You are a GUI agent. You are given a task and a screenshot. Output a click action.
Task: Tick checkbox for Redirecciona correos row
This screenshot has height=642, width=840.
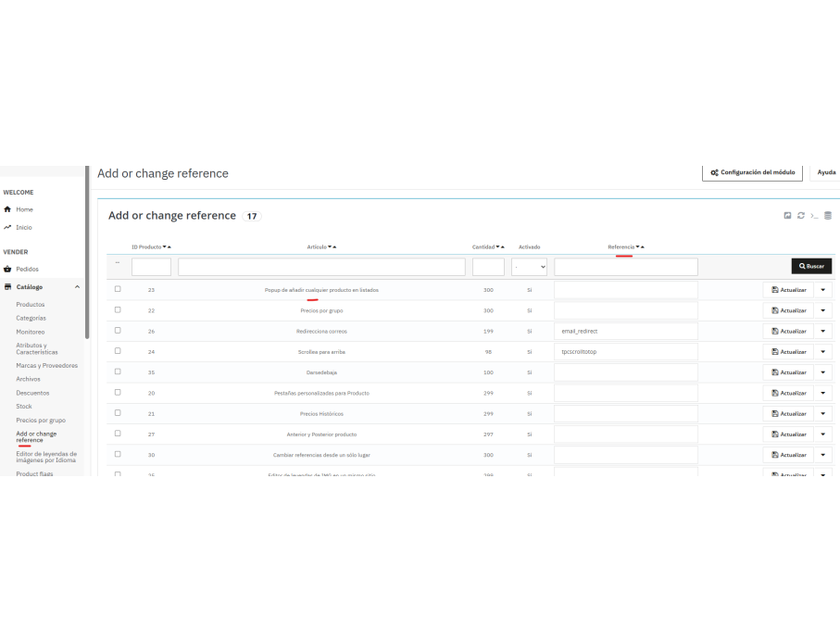coord(118,331)
